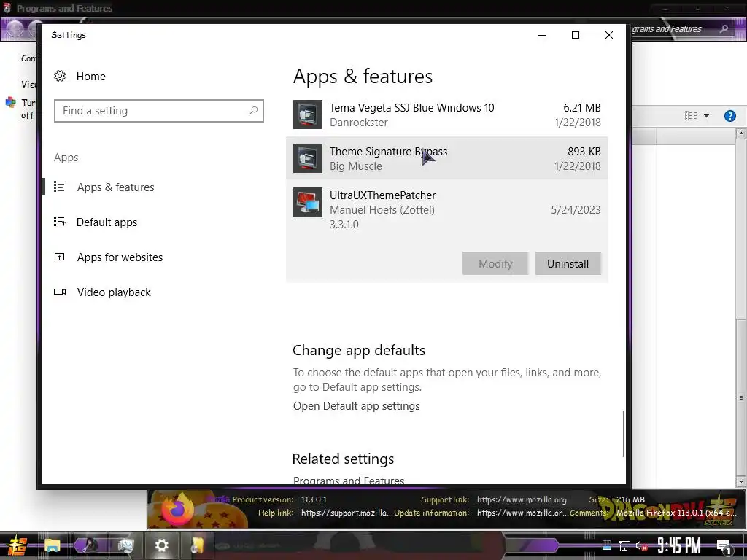The height and width of the screenshot is (560, 747).
Task: Click the Settings apps list scrollbar thumb
Action: coord(623,433)
